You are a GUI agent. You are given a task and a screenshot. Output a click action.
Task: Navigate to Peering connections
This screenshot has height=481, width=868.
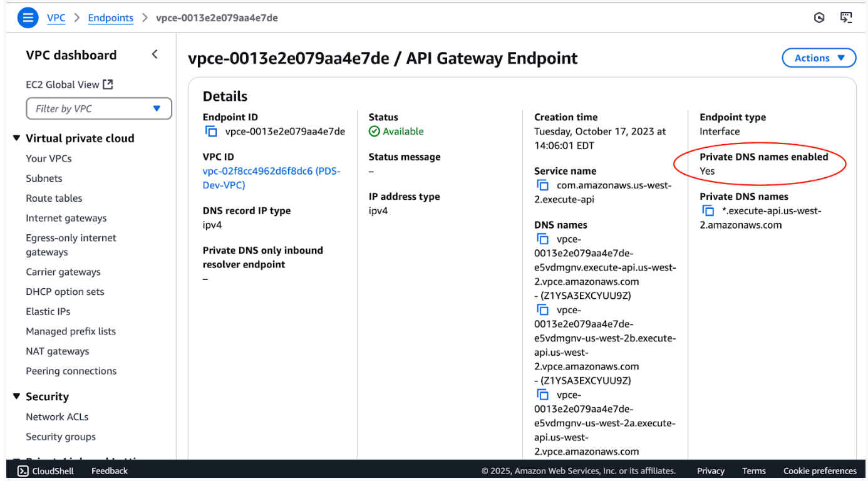71,371
